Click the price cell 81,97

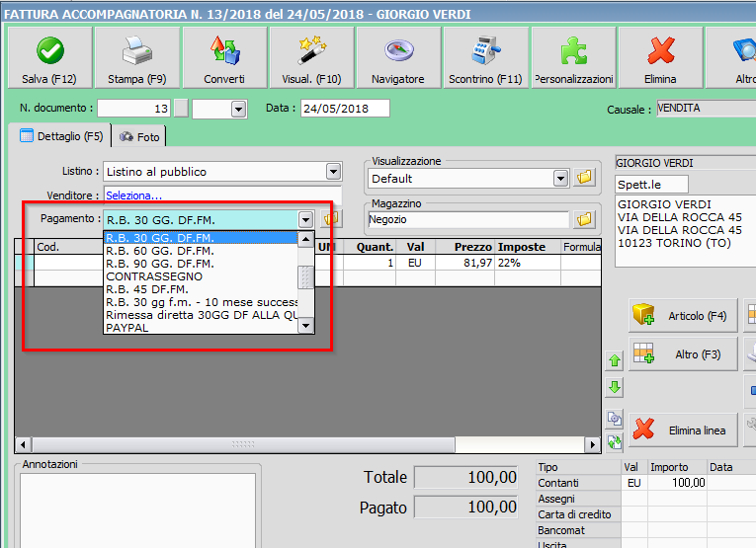[465, 263]
